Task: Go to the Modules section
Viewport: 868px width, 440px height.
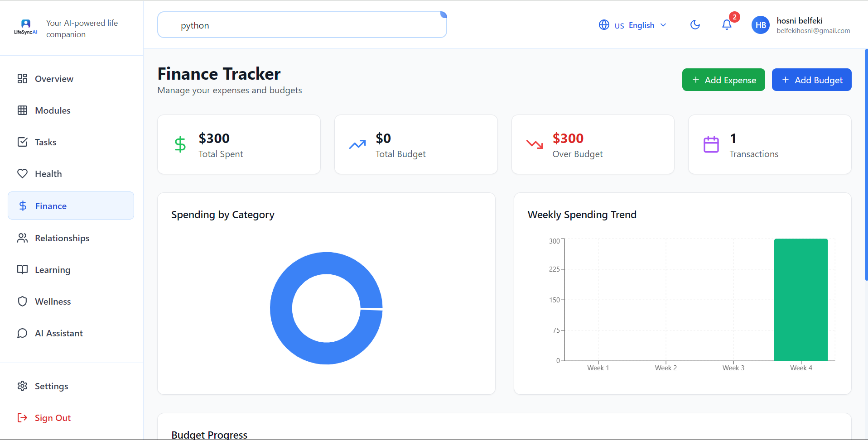Action: [71, 110]
